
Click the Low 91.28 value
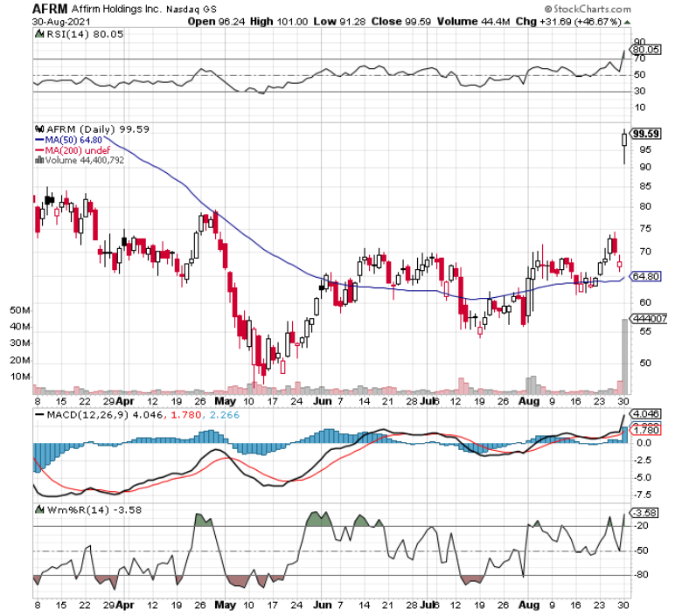pos(339,21)
